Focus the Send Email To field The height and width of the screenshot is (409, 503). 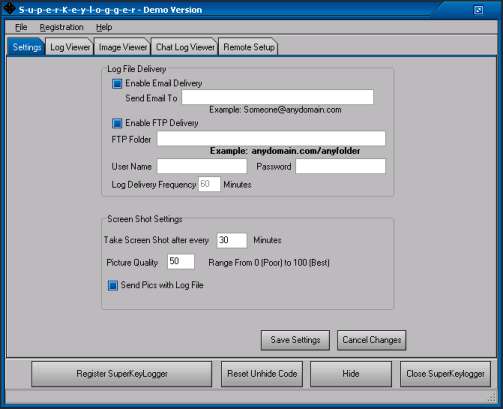point(277,97)
